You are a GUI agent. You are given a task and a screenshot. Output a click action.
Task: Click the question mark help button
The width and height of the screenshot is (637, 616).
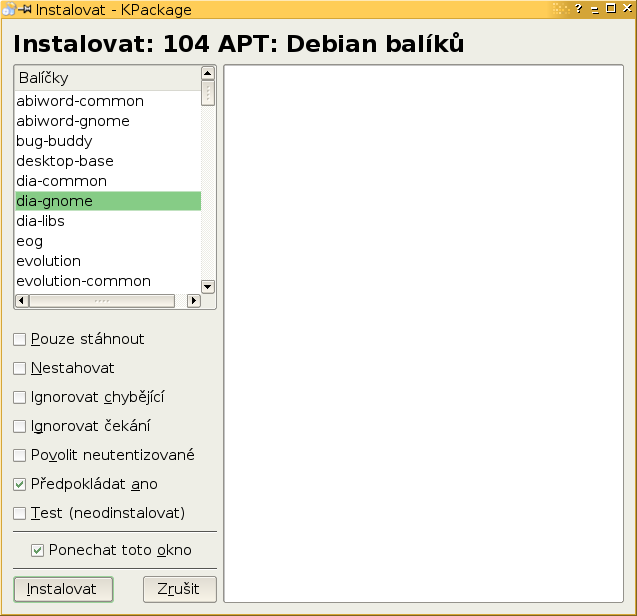(579, 9)
